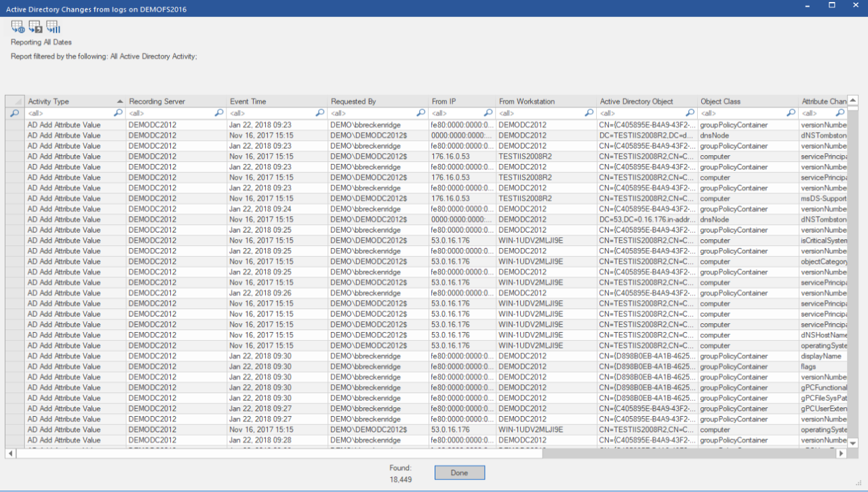Open chart view using bar-chart toolbar icon
Screen dimensions: 868x492
53,26
